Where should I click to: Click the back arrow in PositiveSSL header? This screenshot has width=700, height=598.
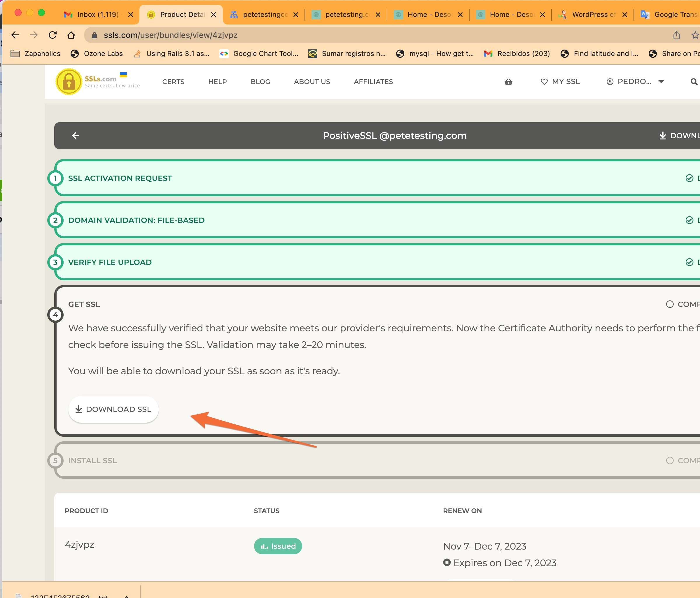tap(75, 135)
